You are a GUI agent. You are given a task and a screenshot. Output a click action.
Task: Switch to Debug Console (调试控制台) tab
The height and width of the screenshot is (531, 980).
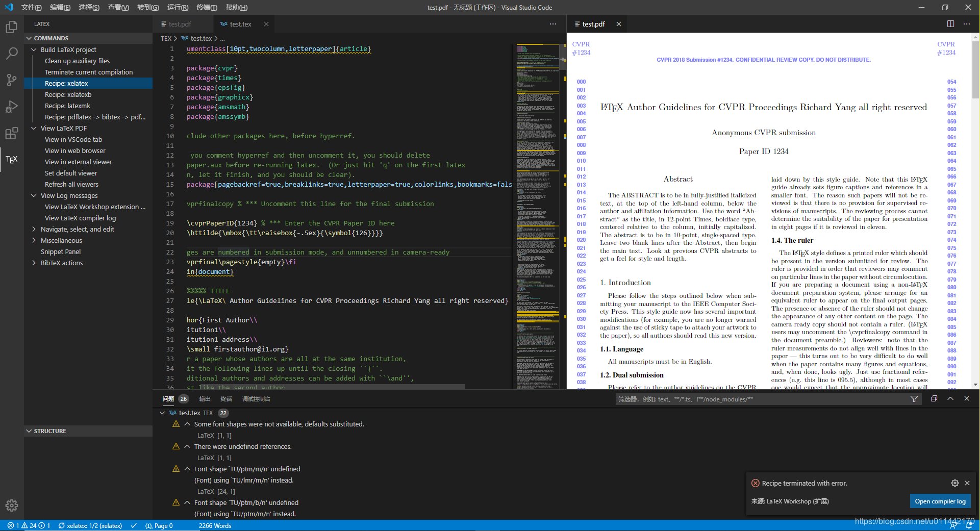256,399
